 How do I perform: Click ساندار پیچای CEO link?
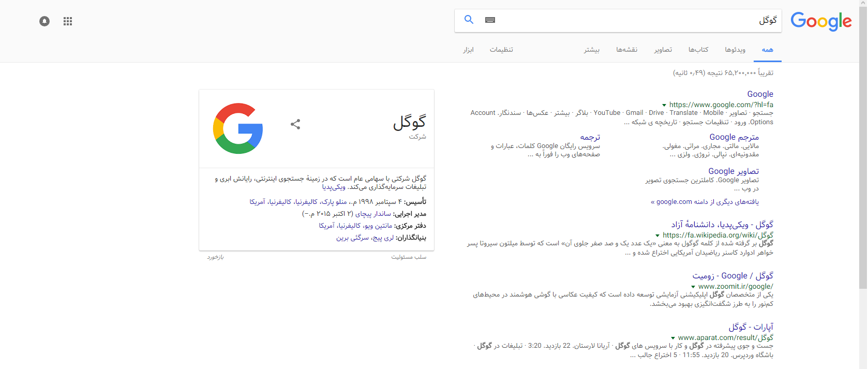click(x=373, y=214)
